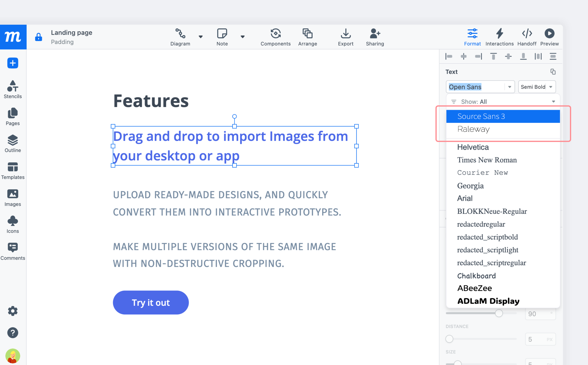Choose Helvetica font

[x=503, y=147]
